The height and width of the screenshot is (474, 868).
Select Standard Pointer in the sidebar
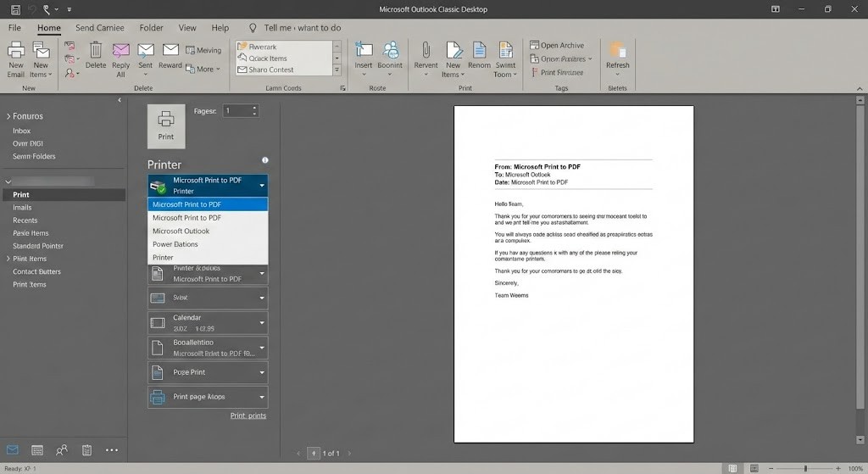pos(37,246)
